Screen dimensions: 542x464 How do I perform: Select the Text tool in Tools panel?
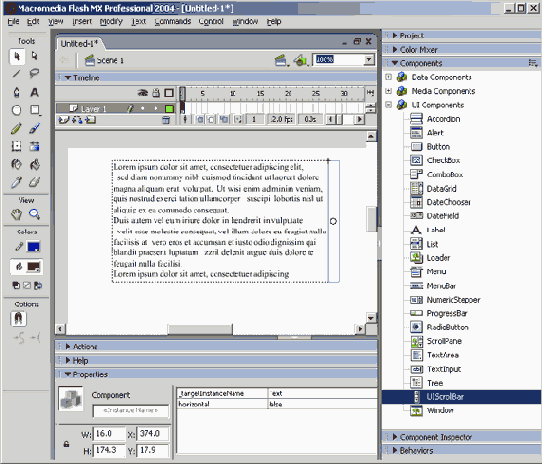coord(34,92)
